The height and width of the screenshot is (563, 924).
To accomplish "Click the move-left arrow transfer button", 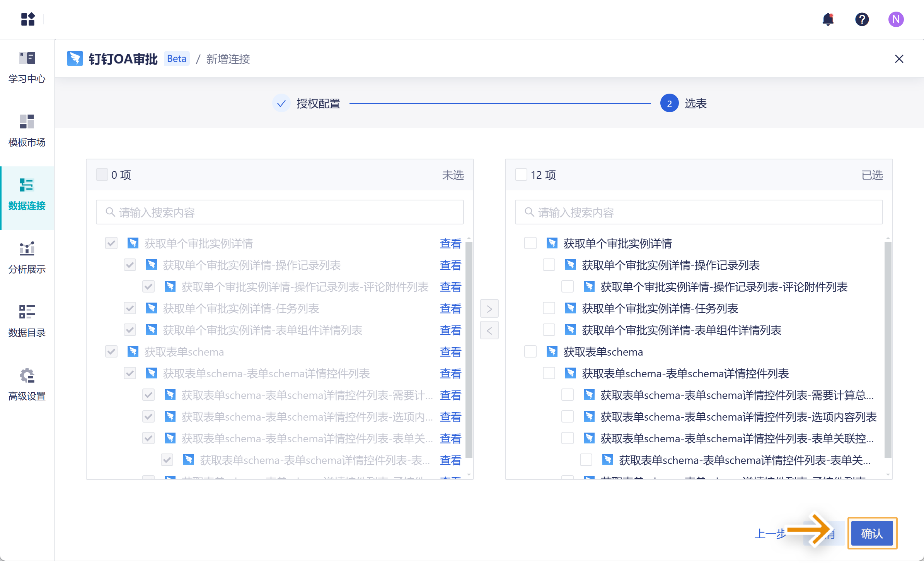I will click(489, 330).
